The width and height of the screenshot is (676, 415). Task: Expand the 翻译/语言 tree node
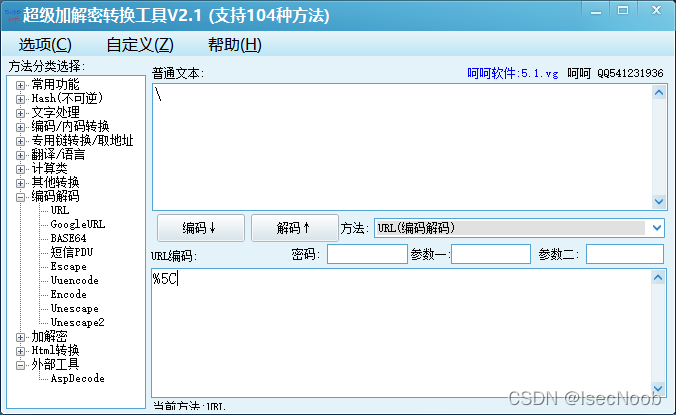point(20,155)
